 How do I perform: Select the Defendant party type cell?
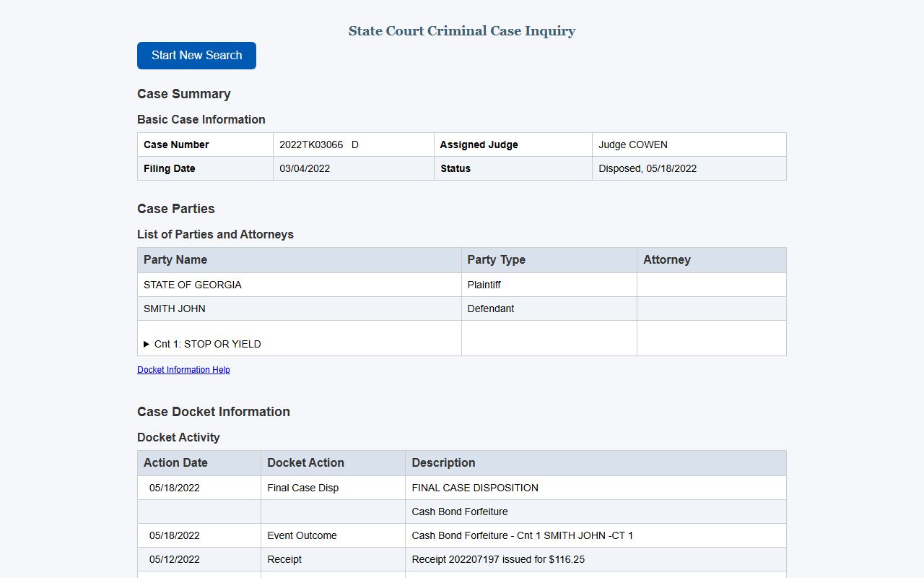[x=549, y=309]
